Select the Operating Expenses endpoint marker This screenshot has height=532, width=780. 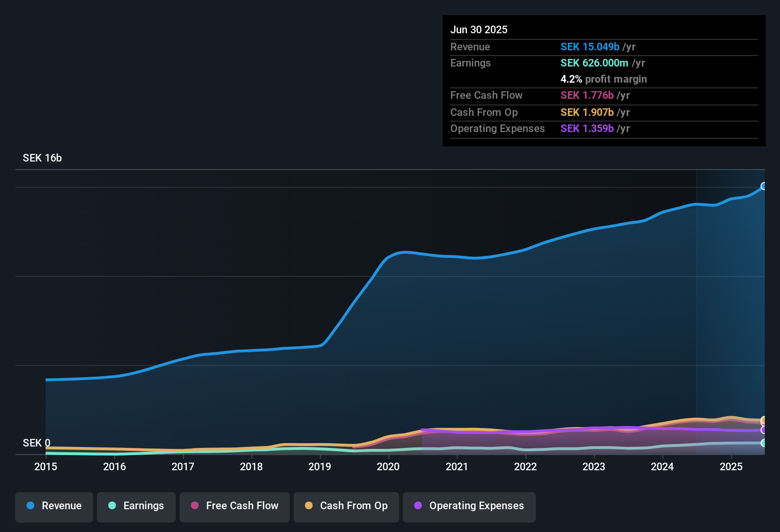tap(764, 430)
